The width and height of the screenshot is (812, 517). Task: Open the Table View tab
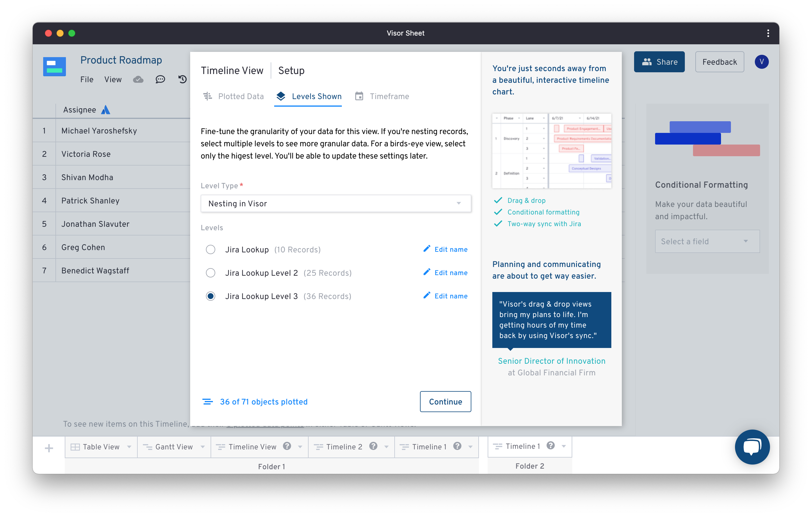pyautogui.click(x=101, y=447)
